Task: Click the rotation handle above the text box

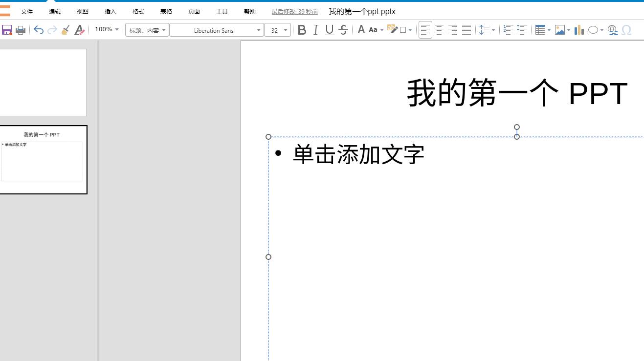Action: tap(517, 127)
